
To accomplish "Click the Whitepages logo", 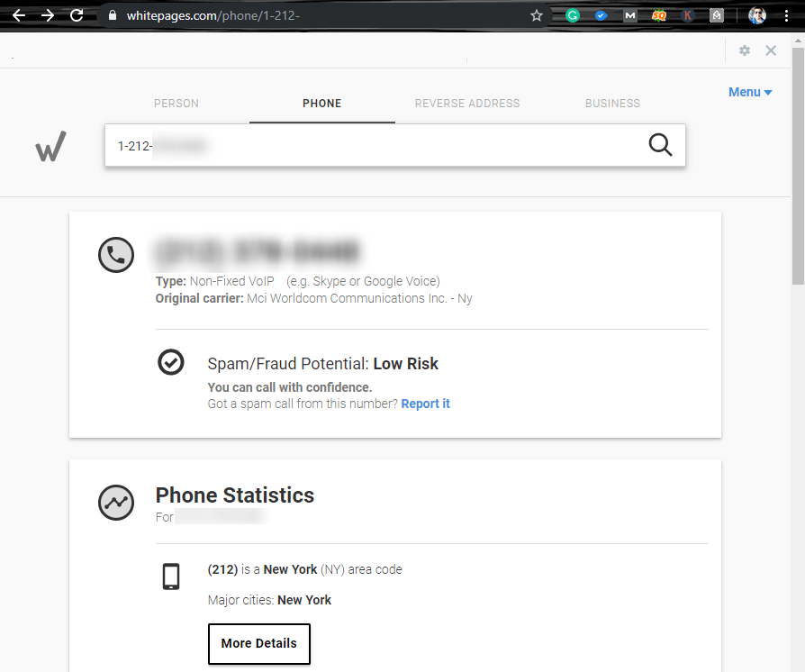I will tap(50, 146).
